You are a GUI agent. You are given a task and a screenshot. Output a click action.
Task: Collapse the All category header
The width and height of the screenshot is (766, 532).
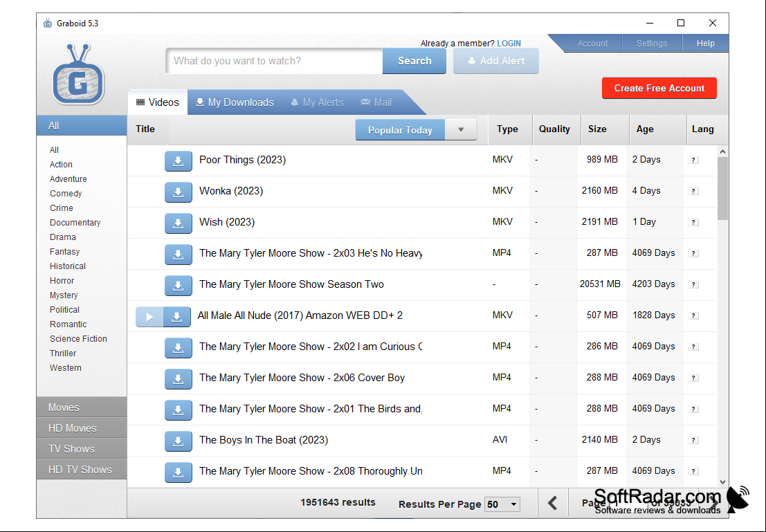(82, 126)
